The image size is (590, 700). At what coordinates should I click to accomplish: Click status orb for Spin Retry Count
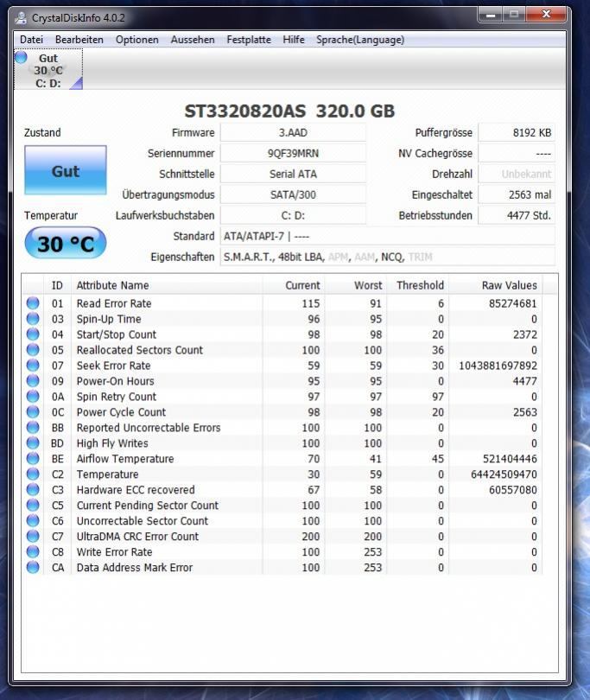33,397
